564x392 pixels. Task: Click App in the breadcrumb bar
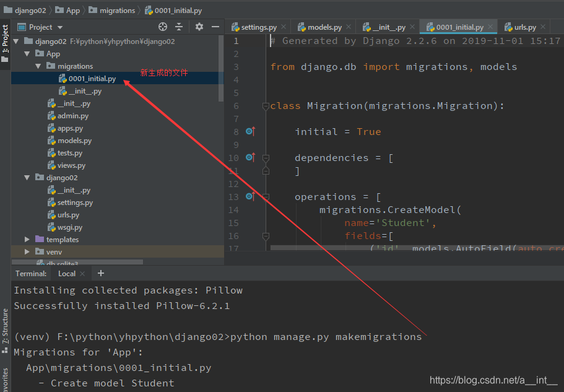[67, 11]
